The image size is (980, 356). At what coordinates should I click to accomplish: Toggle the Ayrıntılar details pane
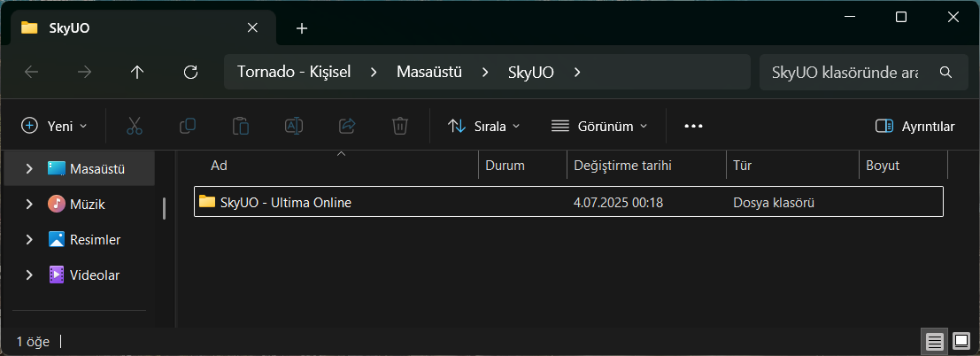tap(915, 126)
